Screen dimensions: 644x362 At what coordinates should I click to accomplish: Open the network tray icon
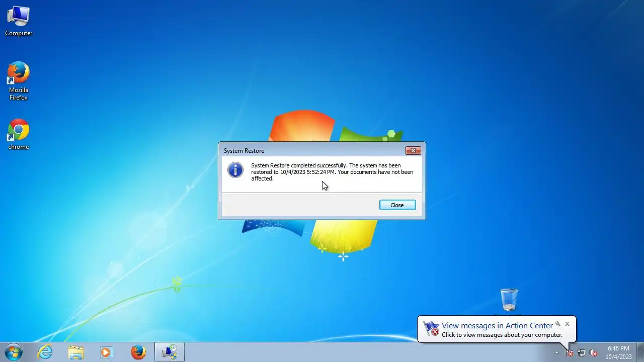581,352
